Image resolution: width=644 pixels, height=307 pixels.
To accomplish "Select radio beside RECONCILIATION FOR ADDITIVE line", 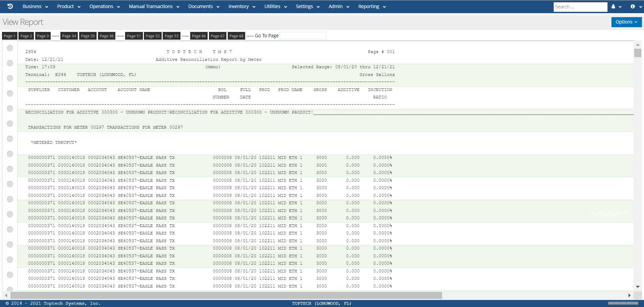I will pyautogui.click(x=10, y=108).
